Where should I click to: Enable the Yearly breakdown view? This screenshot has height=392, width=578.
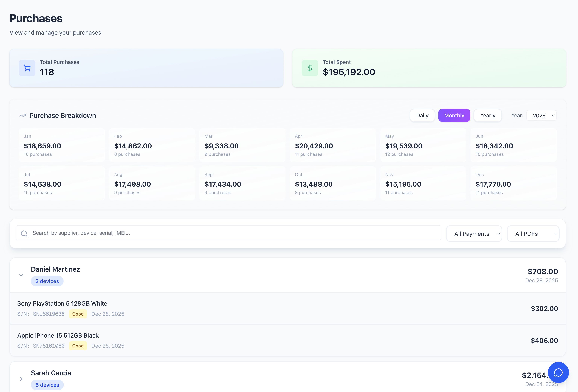(488, 115)
